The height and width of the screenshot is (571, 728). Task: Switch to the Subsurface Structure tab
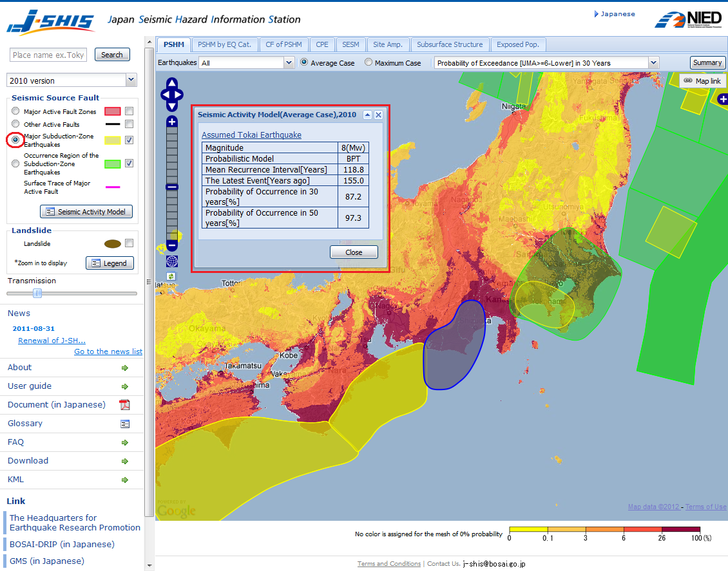[x=450, y=44]
